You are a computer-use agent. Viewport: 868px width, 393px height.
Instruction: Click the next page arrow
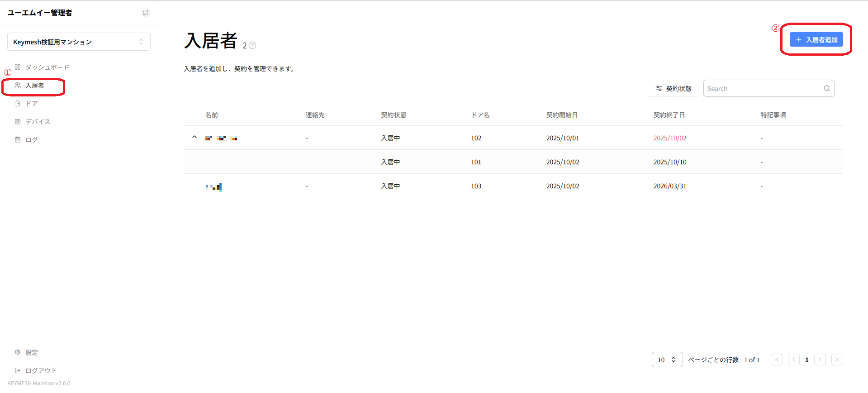click(820, 359)
